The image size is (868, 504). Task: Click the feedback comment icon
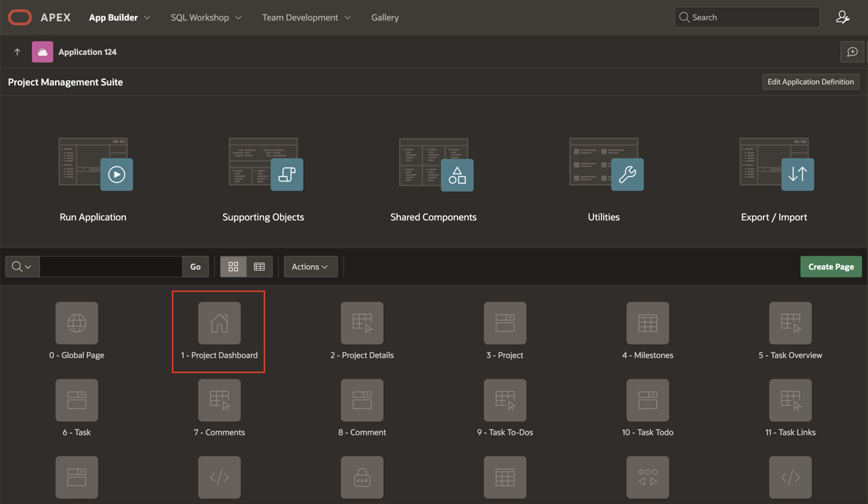852,52
